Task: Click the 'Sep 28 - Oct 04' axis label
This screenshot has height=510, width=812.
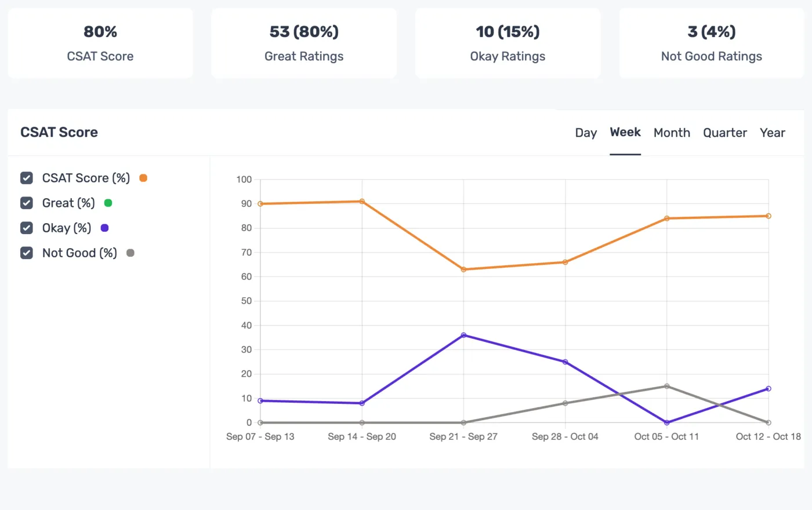Action: (x=565, y=436)
